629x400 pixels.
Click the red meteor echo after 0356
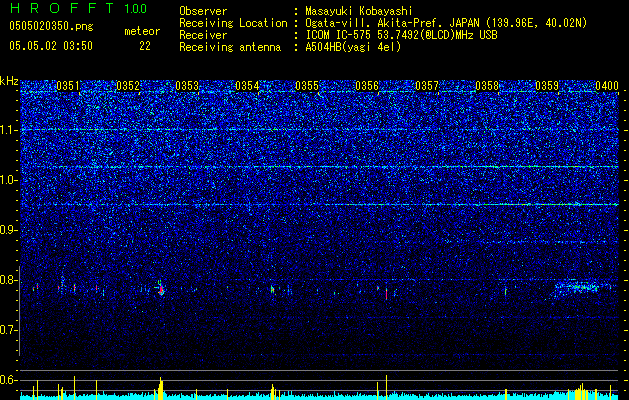(386, 294)
